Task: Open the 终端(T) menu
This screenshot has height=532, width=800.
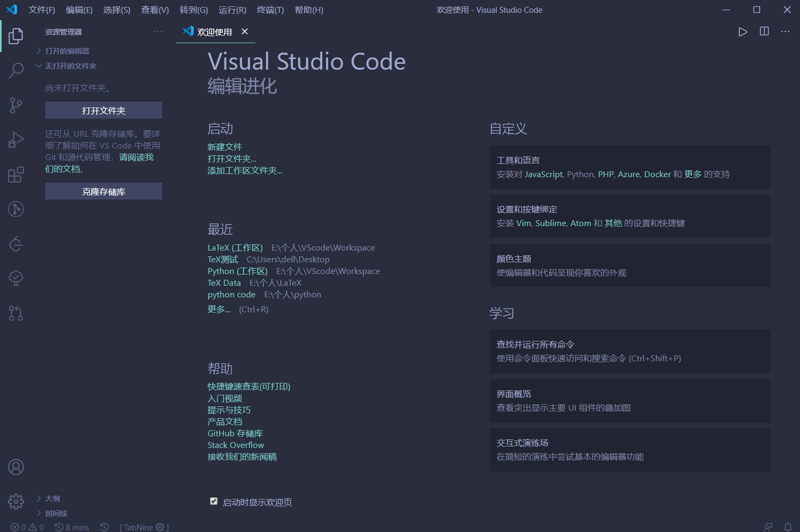Action: (270, 10)
